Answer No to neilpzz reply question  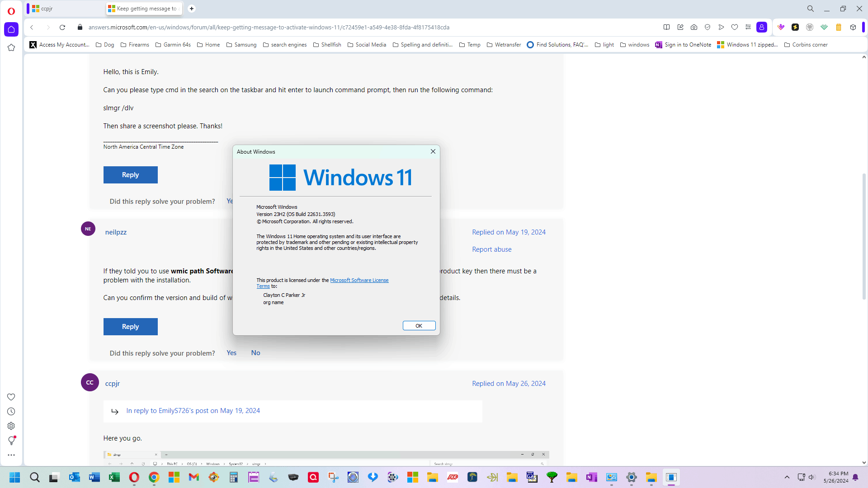(x=255, y=353)
